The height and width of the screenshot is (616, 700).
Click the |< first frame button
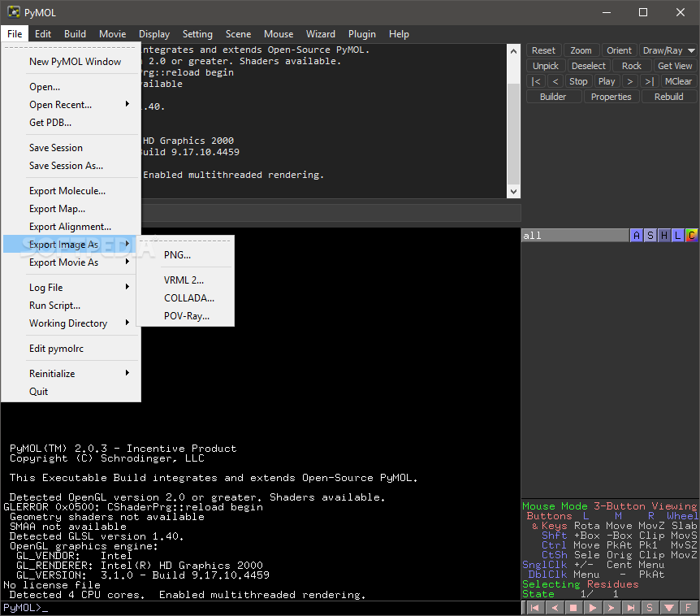click(x=536, y=81)
